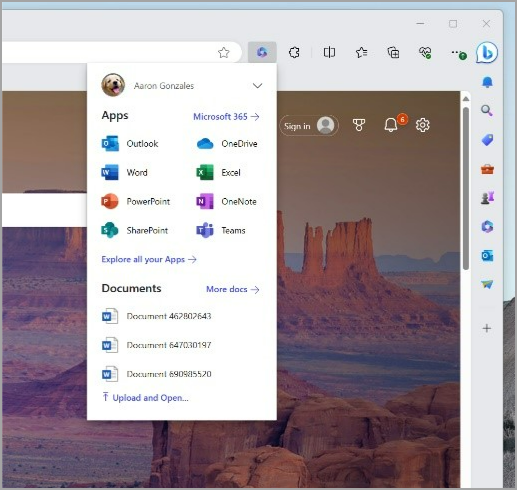
Task: Open Browser essentials heart icon
Action: coord(425,52)
